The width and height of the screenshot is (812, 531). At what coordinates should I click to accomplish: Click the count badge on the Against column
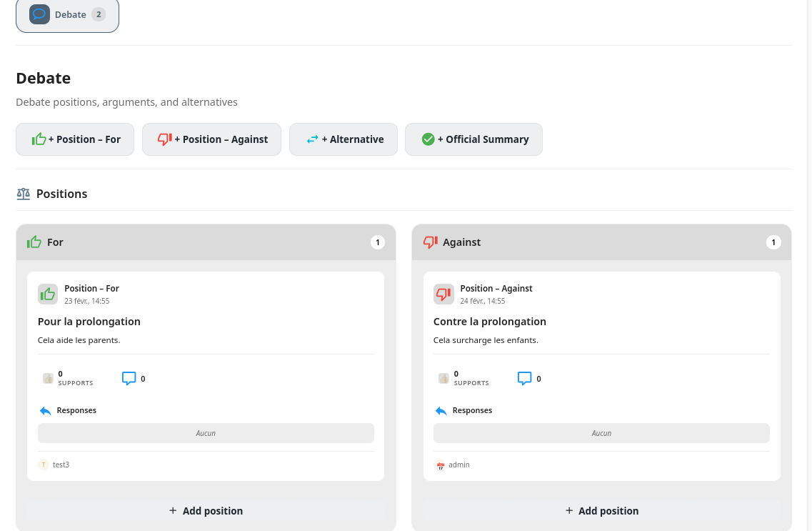(x=773, y=242)
